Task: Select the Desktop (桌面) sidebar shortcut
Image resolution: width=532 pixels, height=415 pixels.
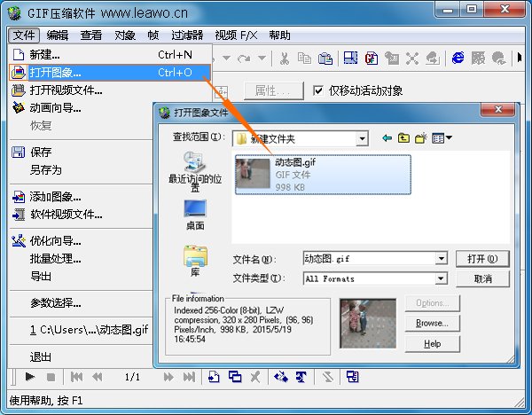Action: 195,215
